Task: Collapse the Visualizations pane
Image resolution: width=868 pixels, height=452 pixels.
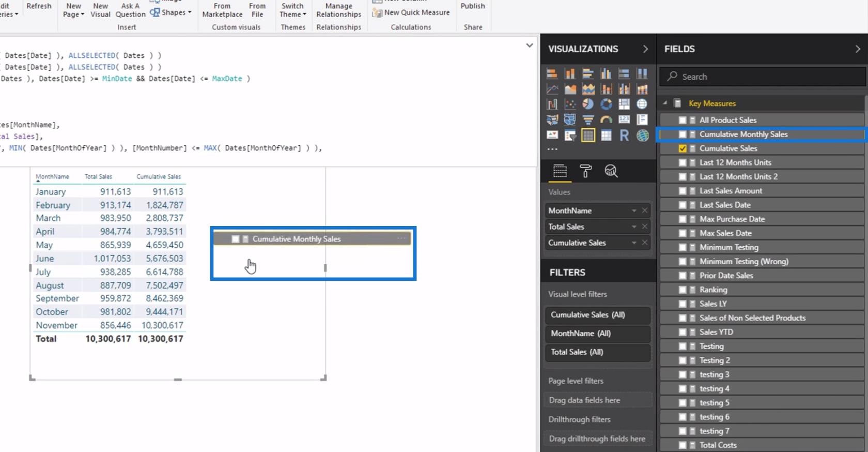Action: (645, 49)
